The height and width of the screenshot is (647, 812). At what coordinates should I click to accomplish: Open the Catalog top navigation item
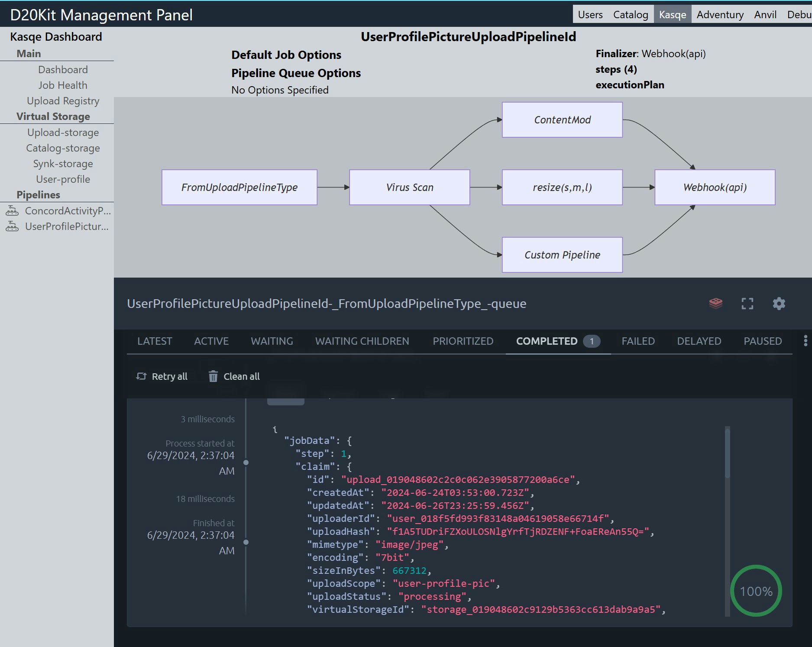pyautogui.click(x=630, y=15)
